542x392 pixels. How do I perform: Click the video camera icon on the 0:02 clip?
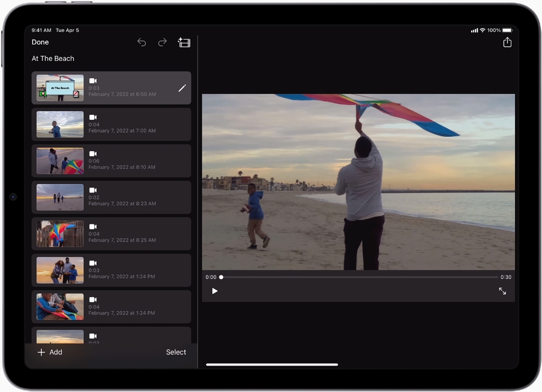pos(92,190)
